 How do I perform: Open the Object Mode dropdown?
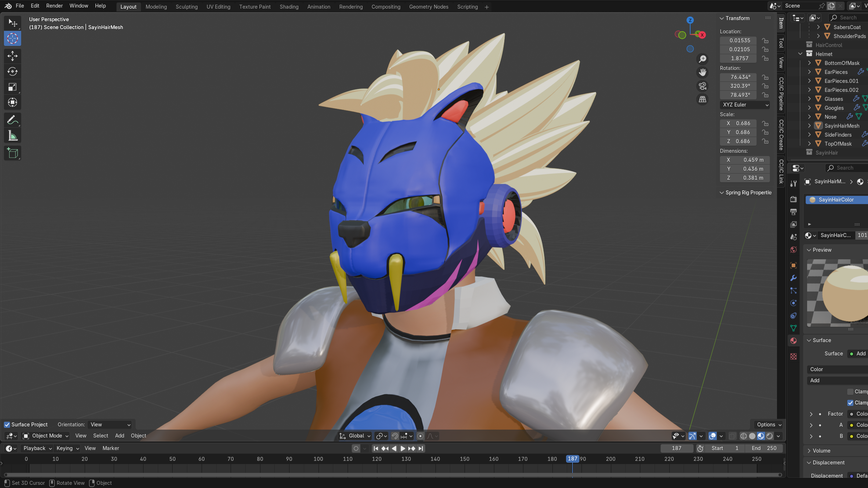tap(46, 436)
